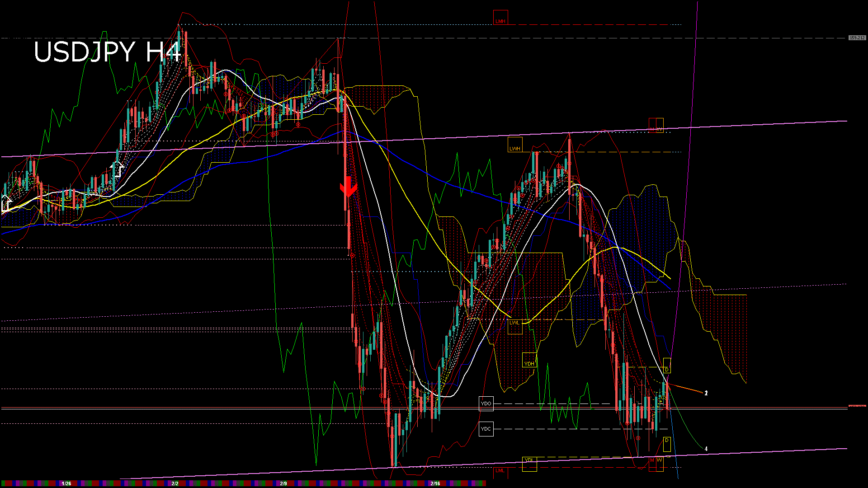Click the white YDO label box
Image resolution: width=868 pixels, height=488 pixels.
486,404
